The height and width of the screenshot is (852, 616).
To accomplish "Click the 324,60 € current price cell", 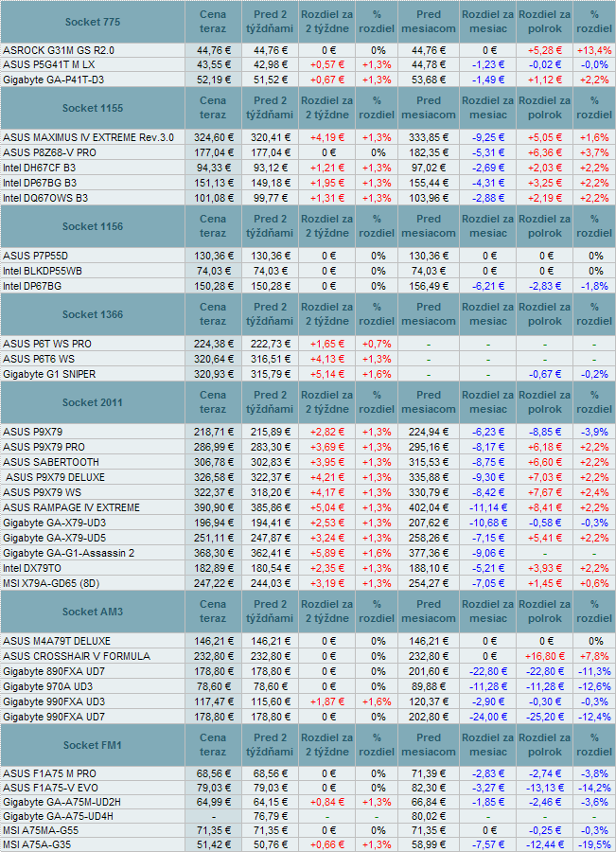I will point(214,137).
